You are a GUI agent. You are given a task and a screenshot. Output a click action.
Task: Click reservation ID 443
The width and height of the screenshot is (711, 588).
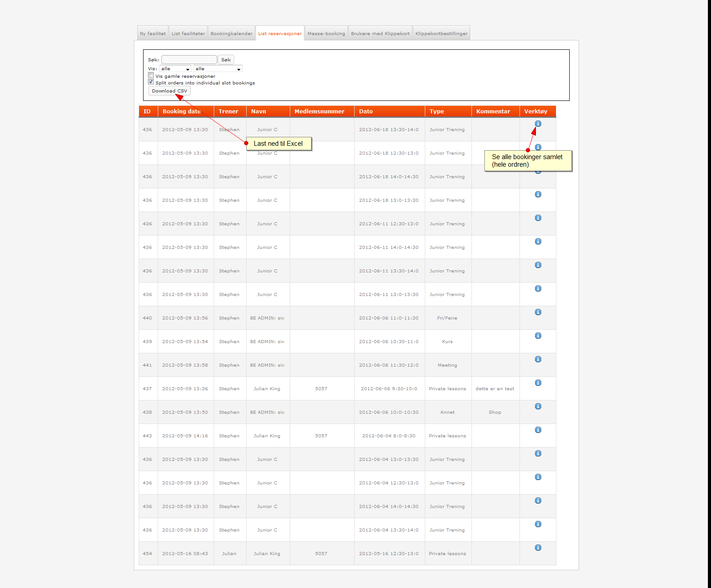point(147,436)
